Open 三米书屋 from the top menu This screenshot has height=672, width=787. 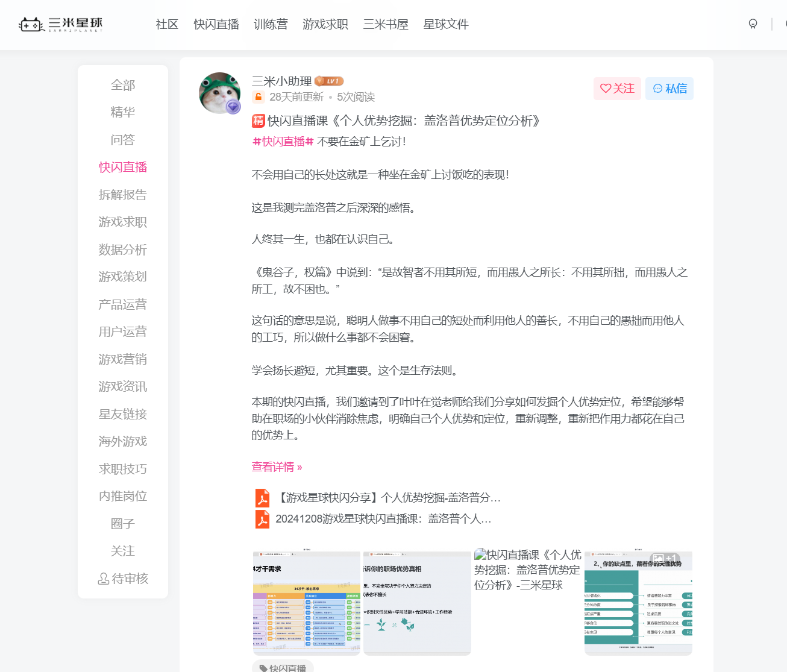tap(386, 25)
